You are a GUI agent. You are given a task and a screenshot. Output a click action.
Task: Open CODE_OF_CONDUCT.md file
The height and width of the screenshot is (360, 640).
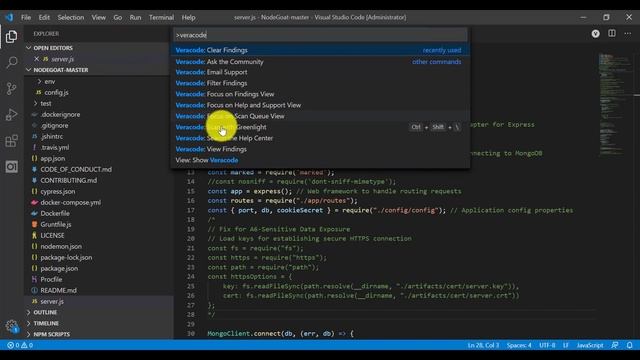pos(76,170)
